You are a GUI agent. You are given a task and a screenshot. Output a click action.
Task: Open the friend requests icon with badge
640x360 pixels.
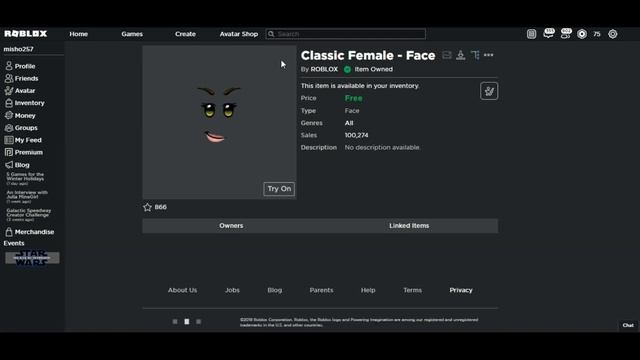566,34
